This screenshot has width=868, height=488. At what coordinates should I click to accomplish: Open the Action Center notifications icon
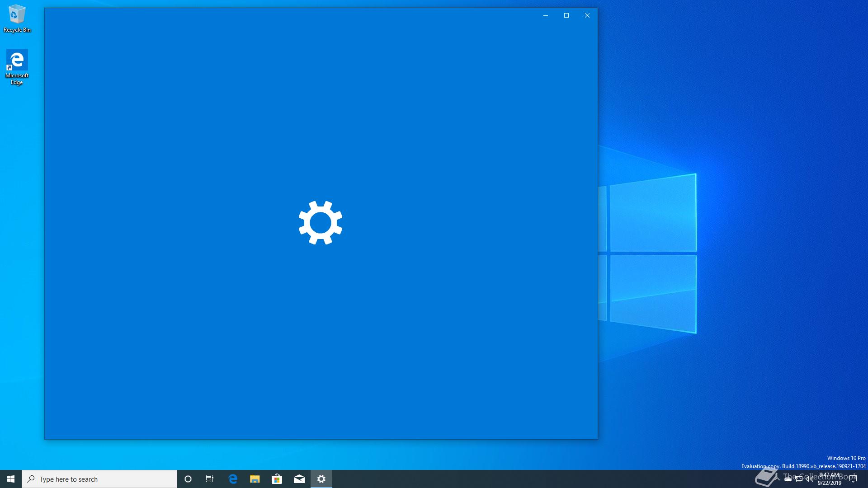(x=853, y=479)
